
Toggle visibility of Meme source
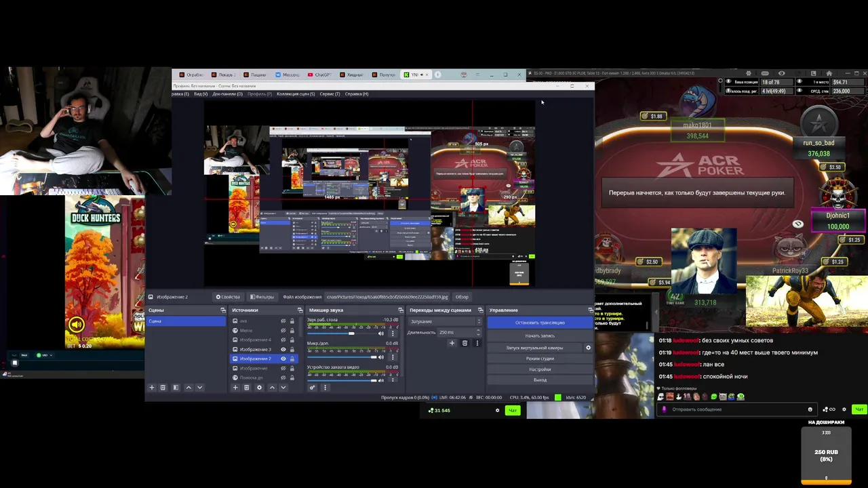(x=283, y=331)
